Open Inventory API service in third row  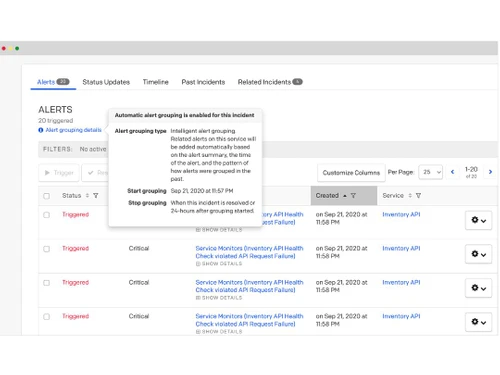401,282
